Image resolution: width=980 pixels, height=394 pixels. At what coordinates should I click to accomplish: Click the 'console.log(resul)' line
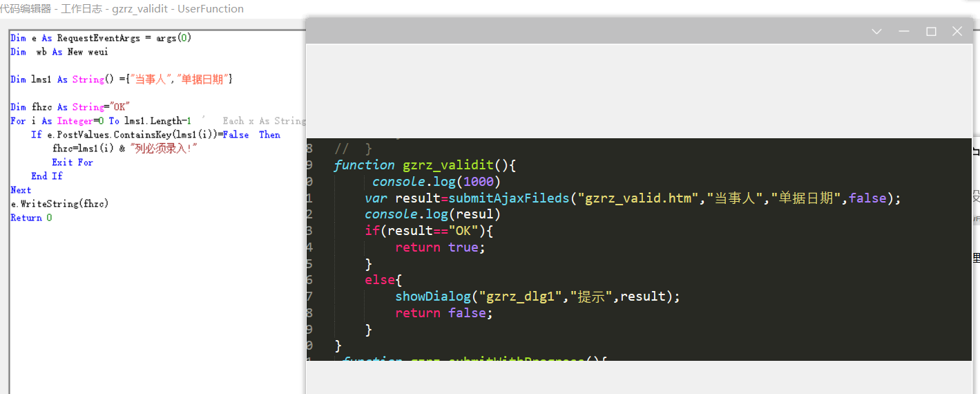tap(432, 214)
